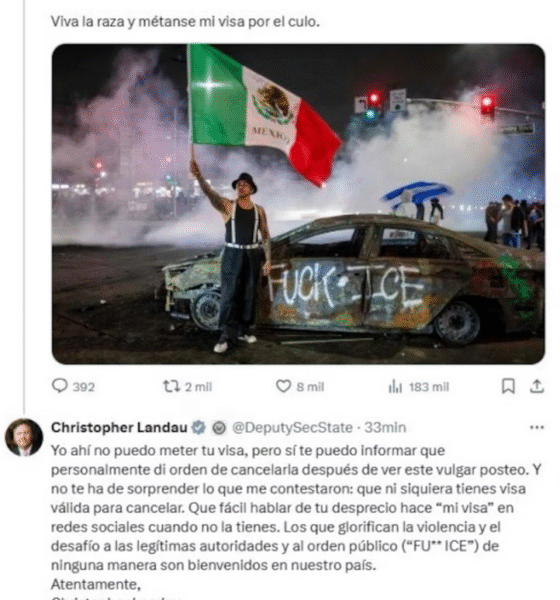Repost using the retweet arrows icon
The image size is (560, 600).
coord(171,386)
